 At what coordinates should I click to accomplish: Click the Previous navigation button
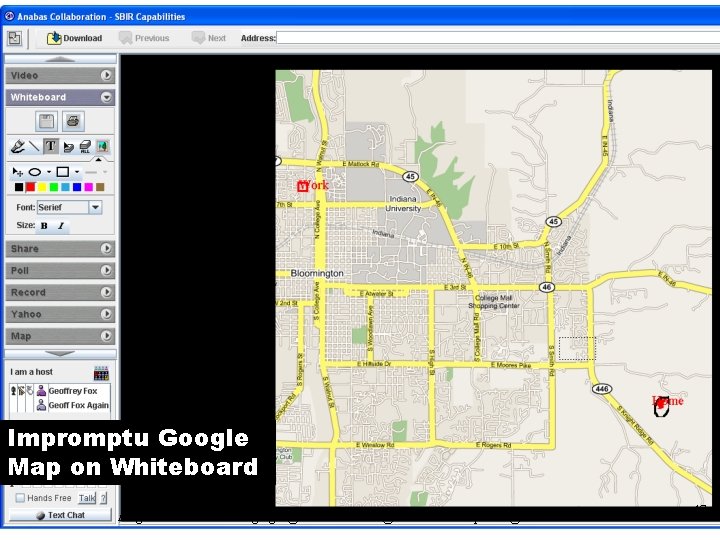coord(144,38)
